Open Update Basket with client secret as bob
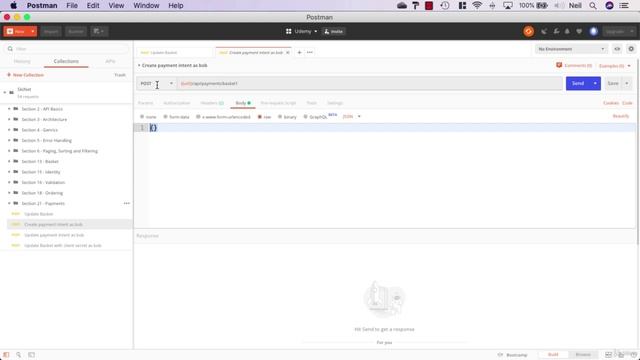Screen dimensions: 640x360 tap(62, 246)
